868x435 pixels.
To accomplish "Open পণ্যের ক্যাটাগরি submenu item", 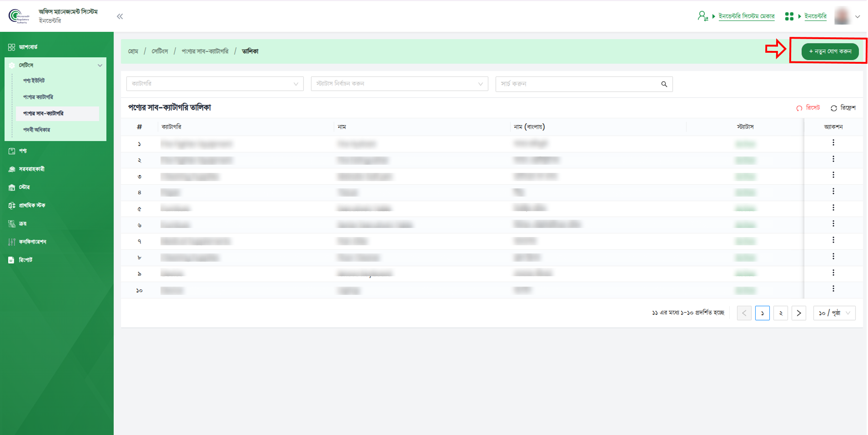I will coord(38,97).
